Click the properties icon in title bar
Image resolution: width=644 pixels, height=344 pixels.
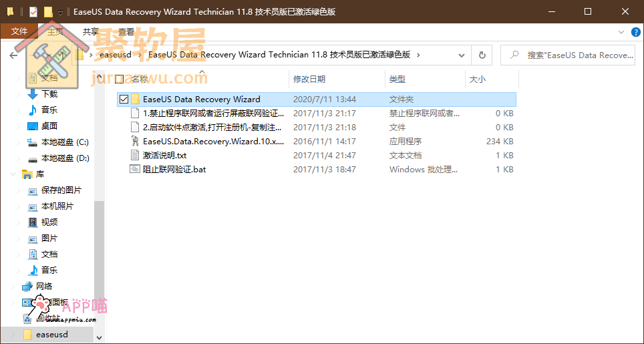(33, 12)
